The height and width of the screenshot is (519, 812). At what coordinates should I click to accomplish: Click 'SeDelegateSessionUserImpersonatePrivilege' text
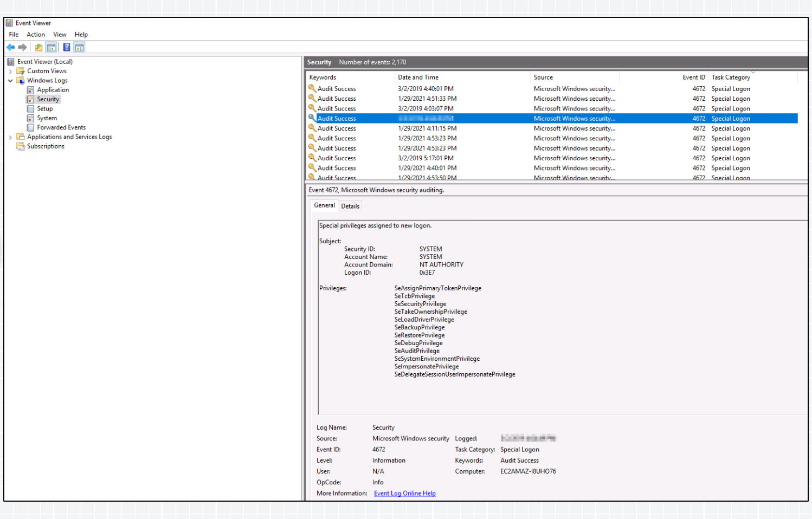coord(455,374)
